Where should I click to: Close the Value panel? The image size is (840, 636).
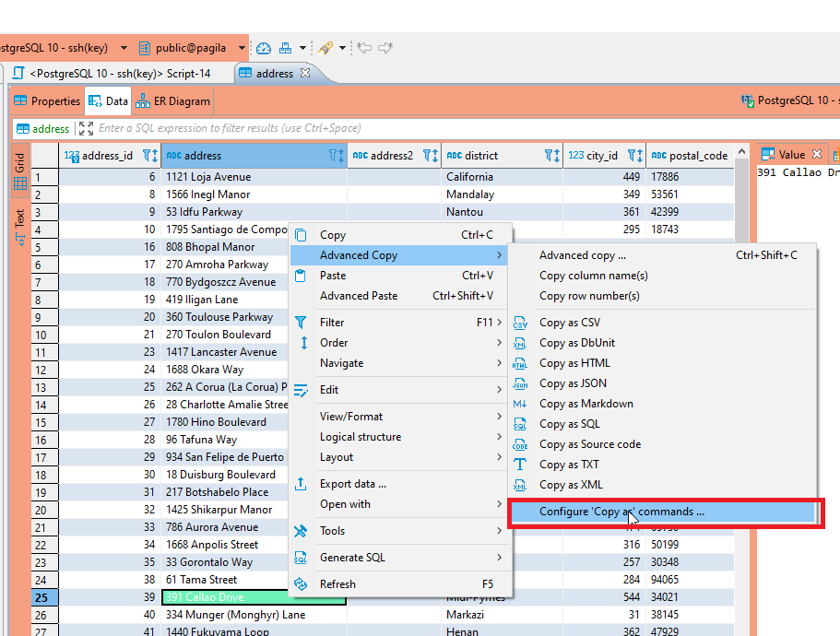click(x=817, y=154)
